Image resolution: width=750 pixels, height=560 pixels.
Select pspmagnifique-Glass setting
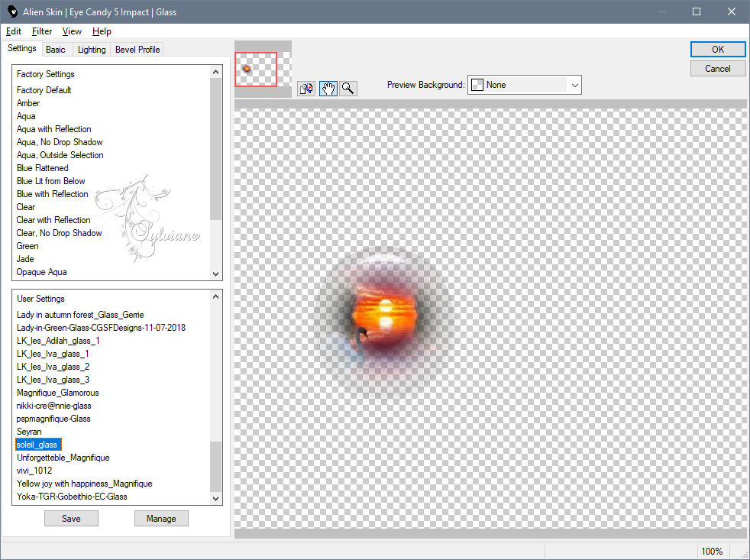point(53,419)
